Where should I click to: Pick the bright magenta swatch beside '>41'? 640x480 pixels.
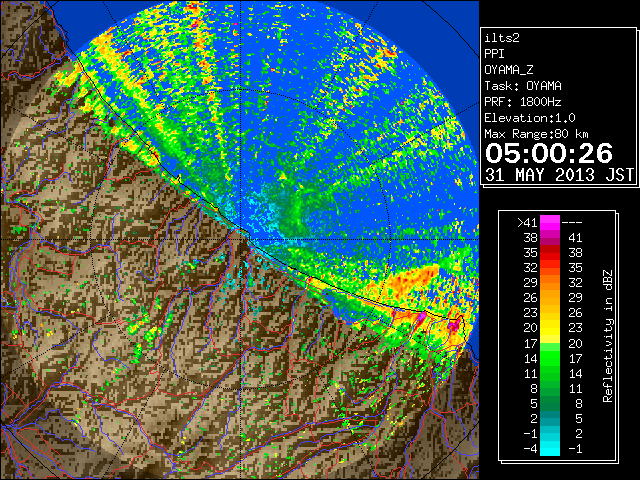tap(550, 223)
